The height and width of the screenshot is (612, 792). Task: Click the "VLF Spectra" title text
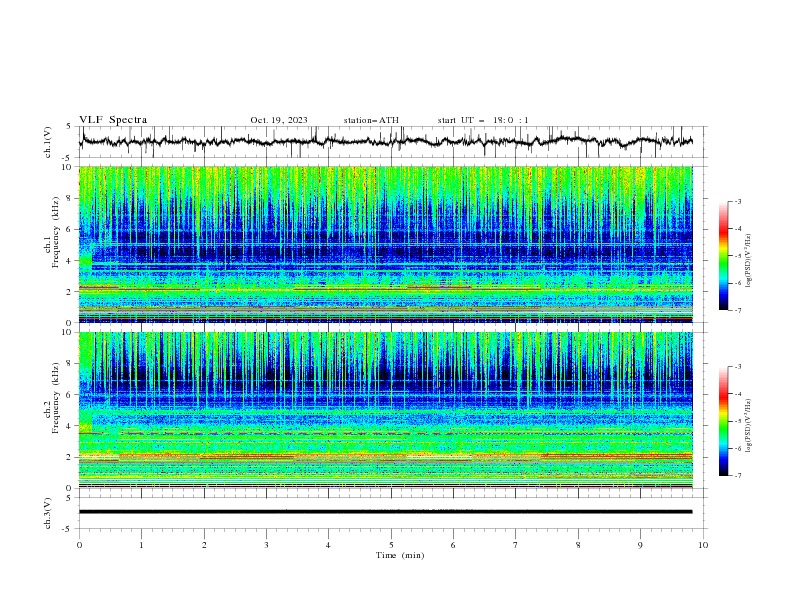(113, 120)
